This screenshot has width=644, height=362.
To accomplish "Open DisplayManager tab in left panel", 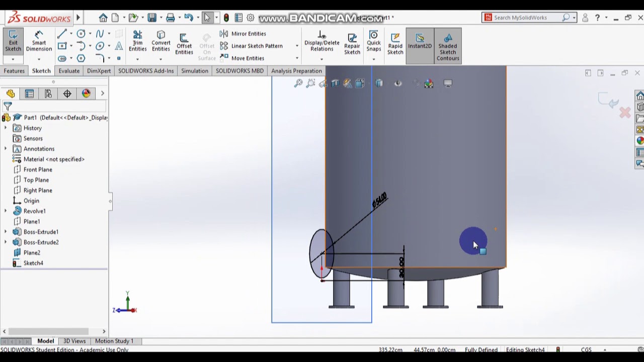I will [86, 94].
